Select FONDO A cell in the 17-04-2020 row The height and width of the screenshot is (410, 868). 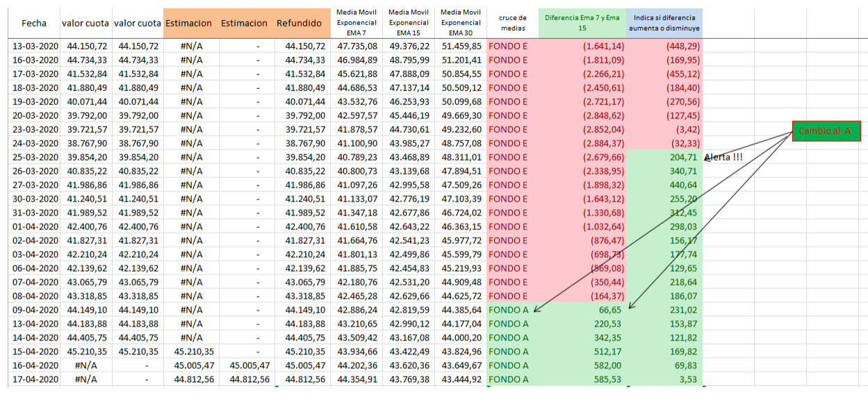coord(513,379)
